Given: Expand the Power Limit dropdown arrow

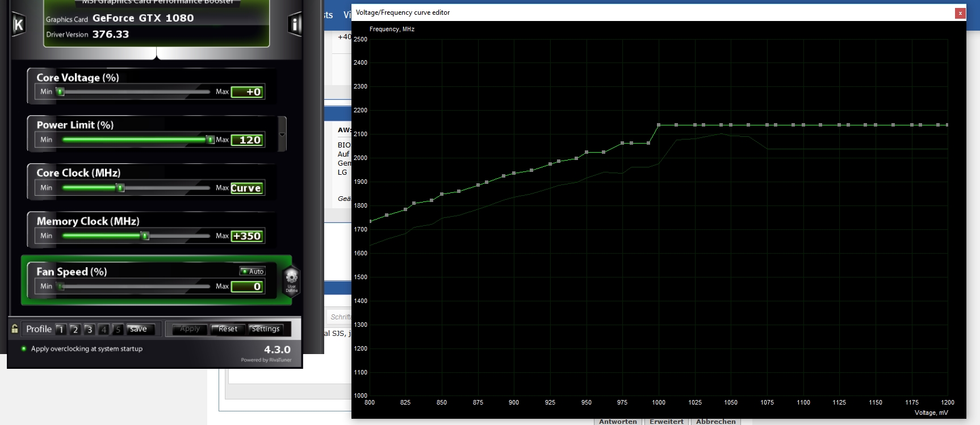Looking at the screenshot, I should (282, 134).
